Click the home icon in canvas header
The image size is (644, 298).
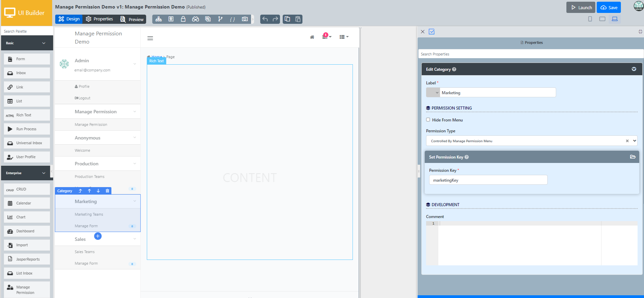(x=312, y=37)
